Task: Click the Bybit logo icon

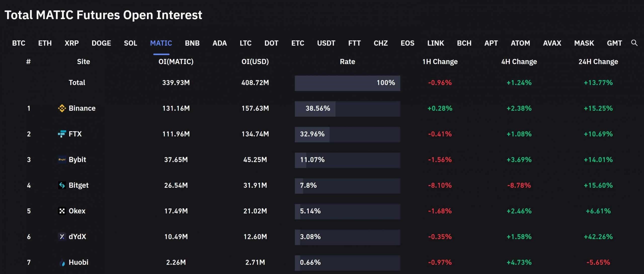Action: (62, 160)
